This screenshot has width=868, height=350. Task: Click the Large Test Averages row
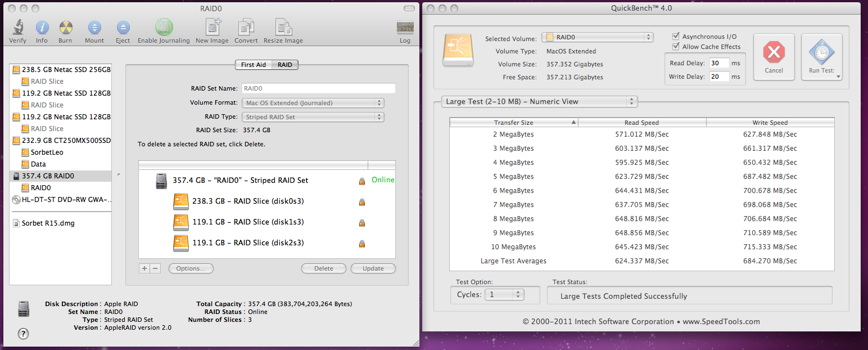[x=642, y=261]
